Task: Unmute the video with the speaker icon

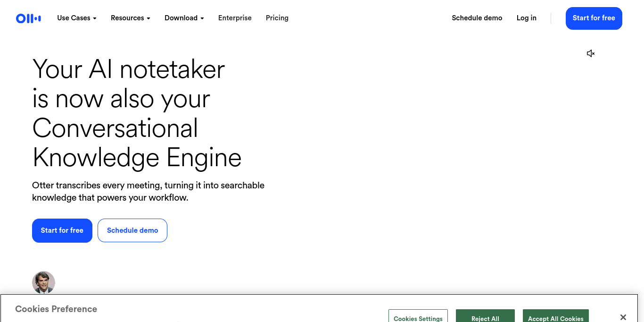Action: point(591,53)
